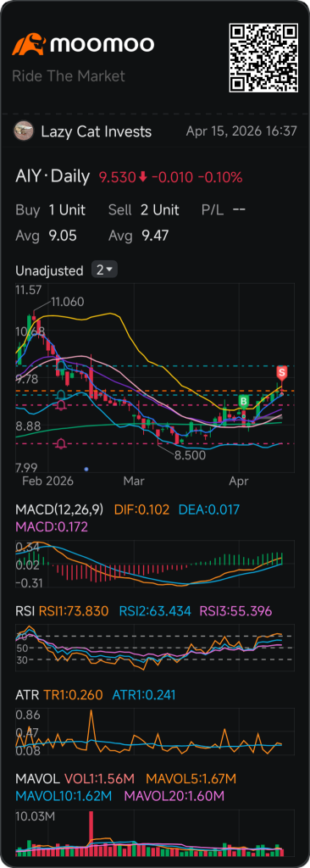Click the moomoo bull logo icon

30,44
